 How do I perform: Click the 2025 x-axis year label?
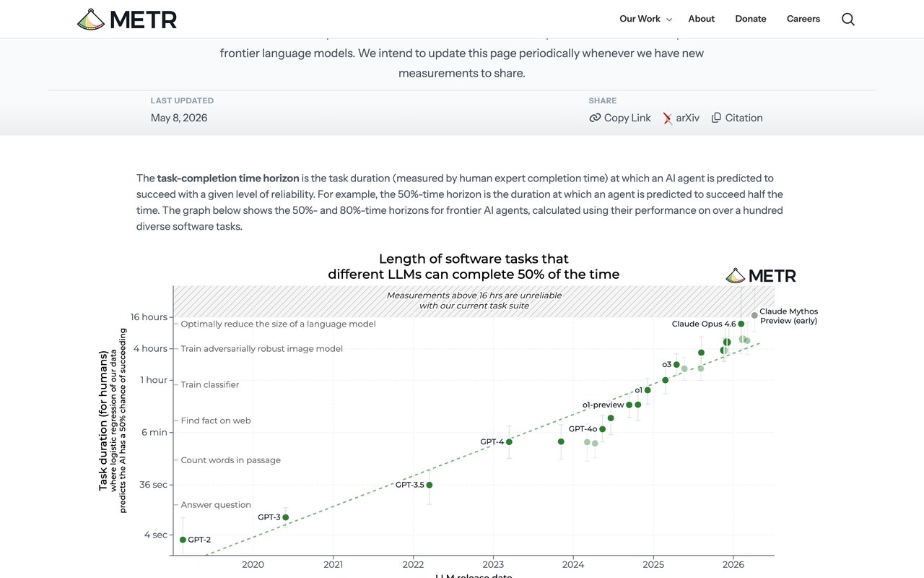653,564
